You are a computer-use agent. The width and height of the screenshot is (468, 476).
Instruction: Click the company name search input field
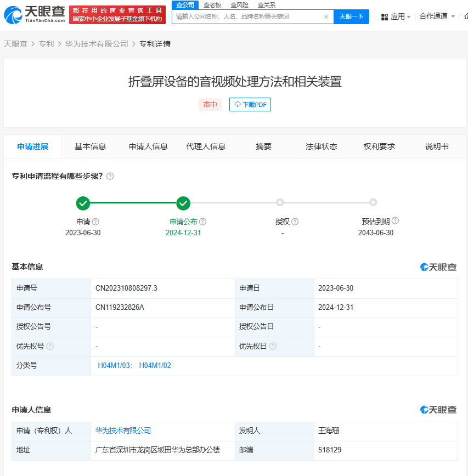(247, 17)
